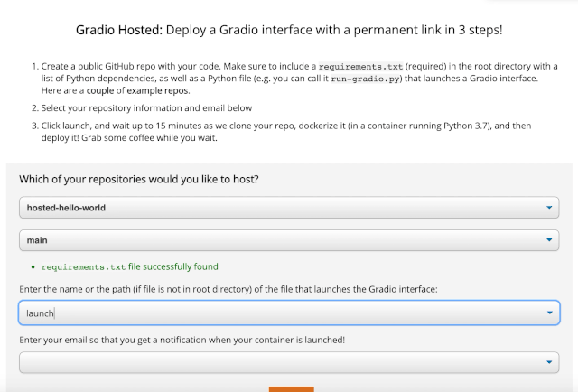Focus the launch file path input field
Viewport: 578px width, 392px height.
(x=289, y=313)
